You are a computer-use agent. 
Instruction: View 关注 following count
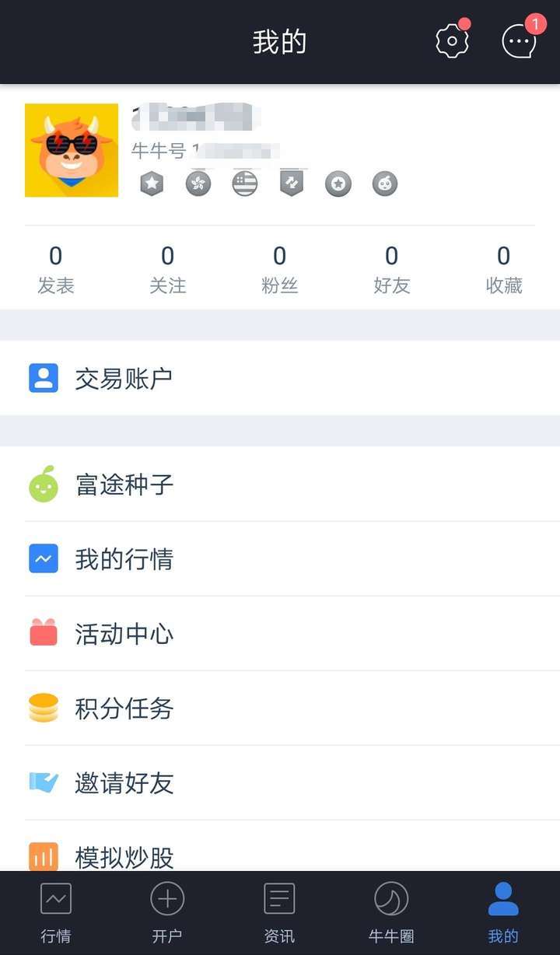coord(168,269)
